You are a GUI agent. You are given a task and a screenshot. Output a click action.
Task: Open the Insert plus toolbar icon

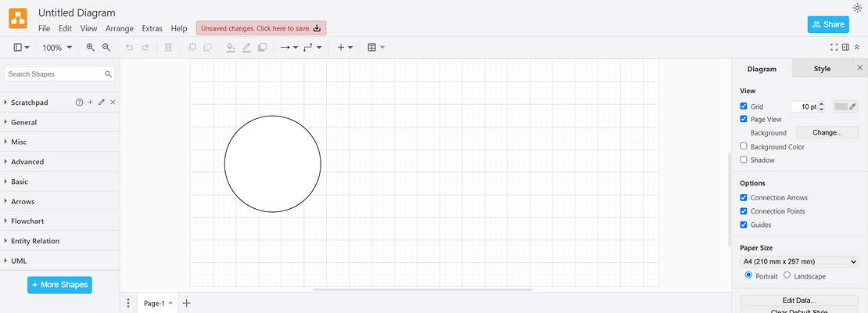point(344,48)
